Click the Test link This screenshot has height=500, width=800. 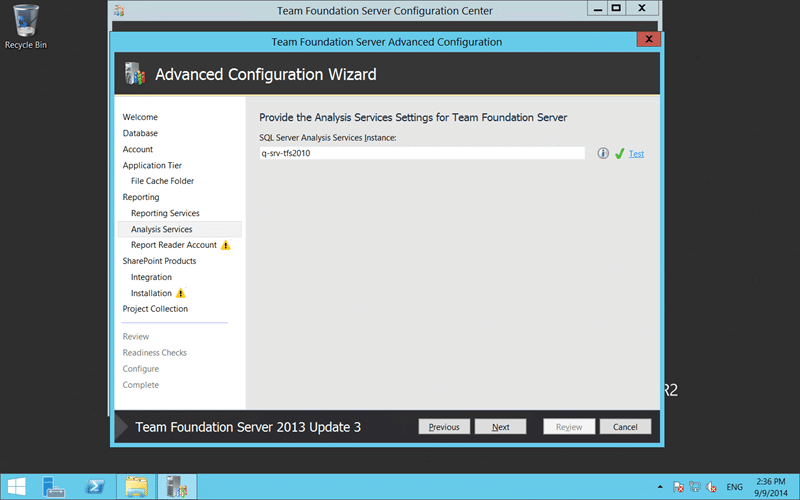(x=636, y=154)
